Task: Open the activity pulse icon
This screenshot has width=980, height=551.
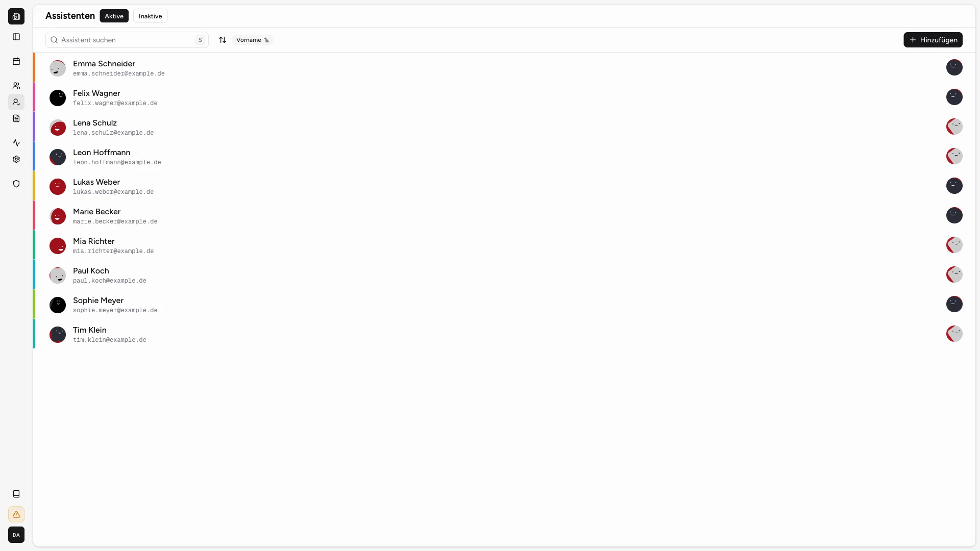Action: click(x=16, y=142)
